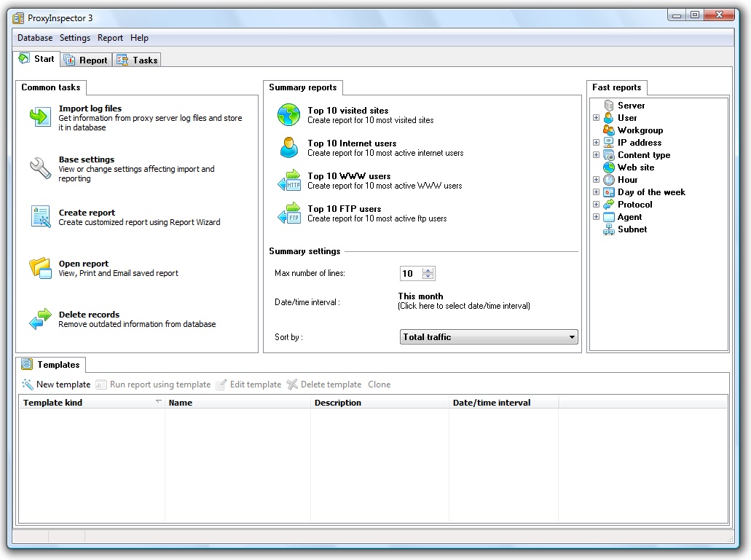751x560 pixels.
Task: Click the Open report folder icon
Action: click(x=40, y=268)
